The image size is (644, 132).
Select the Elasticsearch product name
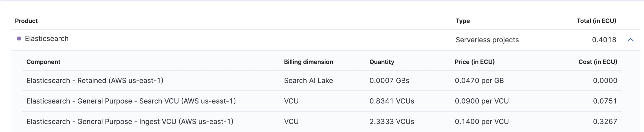click(46, 38)
